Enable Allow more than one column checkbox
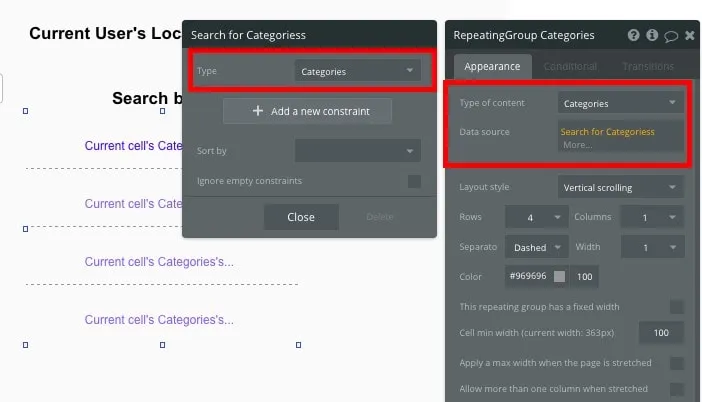This screenshot has height=402, width=702. [x=677, y=389]
